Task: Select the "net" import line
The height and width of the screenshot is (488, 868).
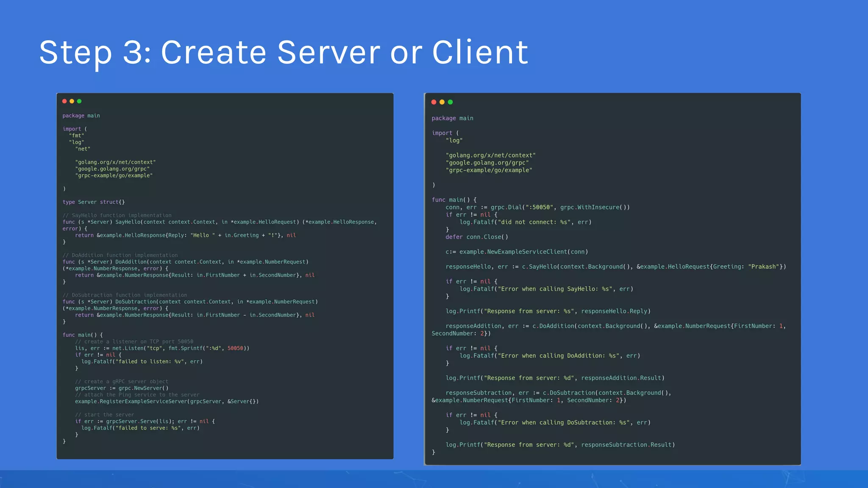Action: [x=83, y=149]
